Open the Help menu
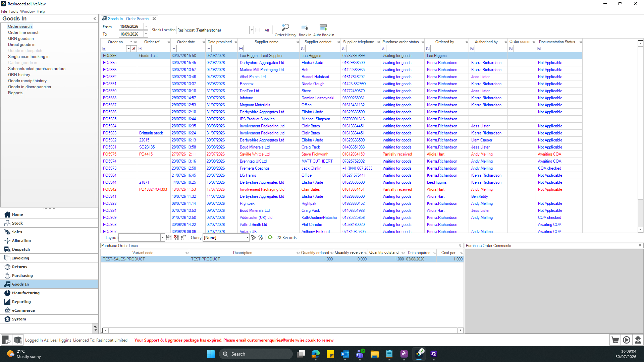 pos(41,11)
